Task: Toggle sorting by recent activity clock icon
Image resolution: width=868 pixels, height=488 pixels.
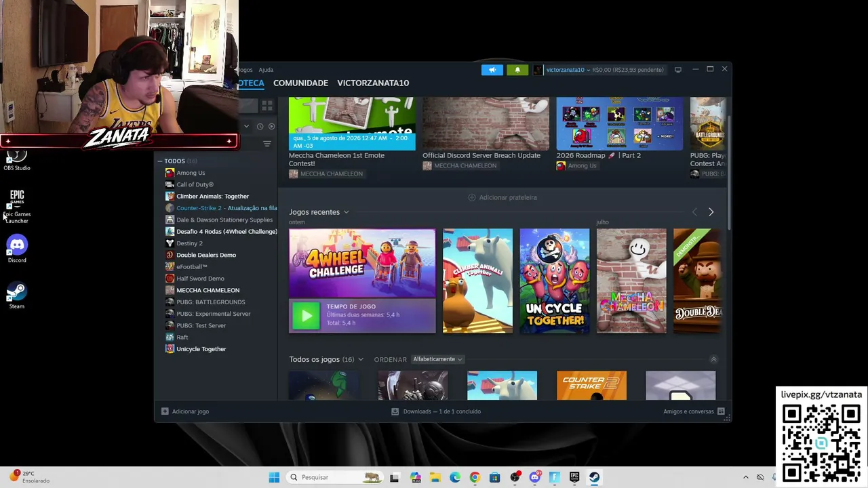Action: pos(260,126)
